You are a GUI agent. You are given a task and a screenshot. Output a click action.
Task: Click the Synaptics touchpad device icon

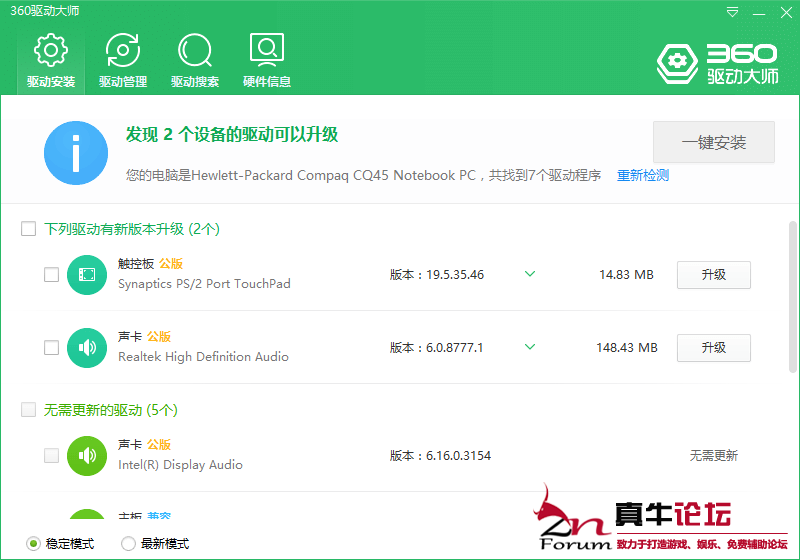(87, 275)
